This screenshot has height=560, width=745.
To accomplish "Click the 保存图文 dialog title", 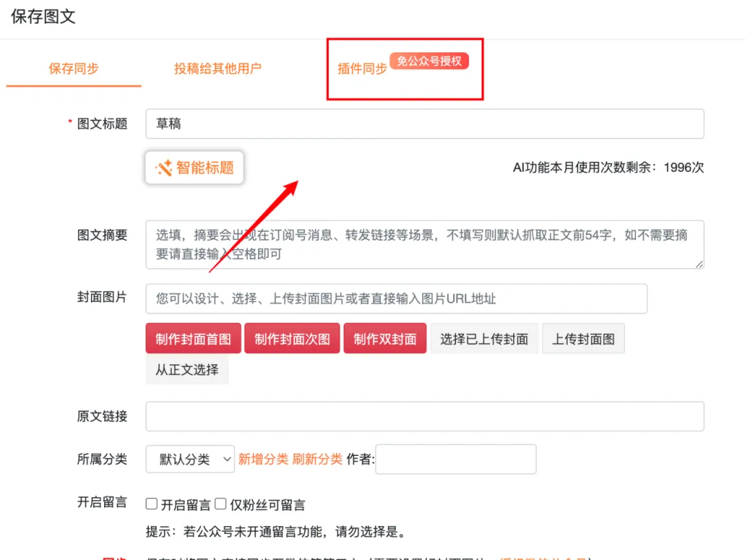I will [x=43, y=17].
